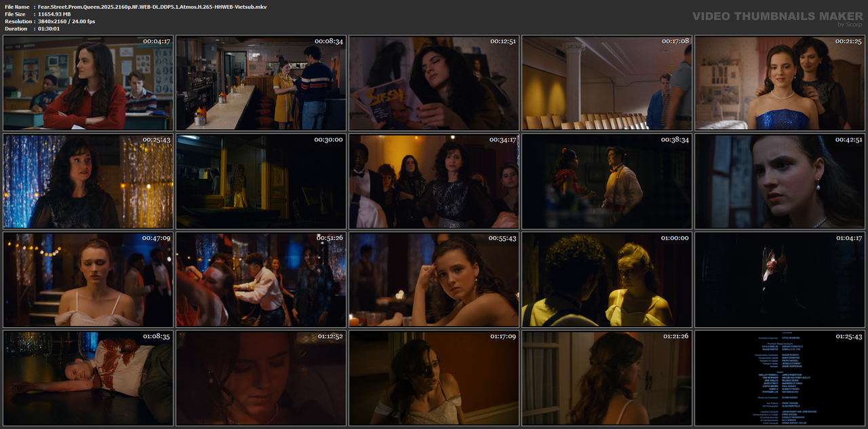868x429 pixels.
Task: Select the thumbnail timestamped 00:30:00
Action: click(x=261, y=181)
